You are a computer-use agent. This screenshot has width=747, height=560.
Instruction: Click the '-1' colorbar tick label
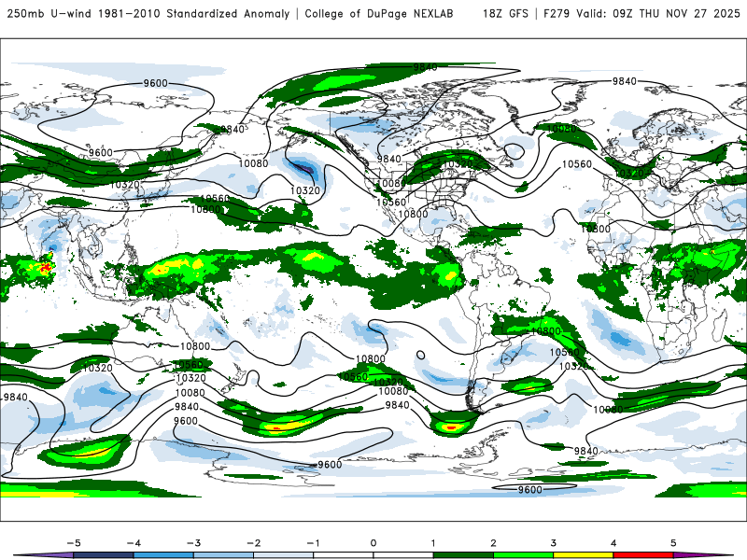314,543
